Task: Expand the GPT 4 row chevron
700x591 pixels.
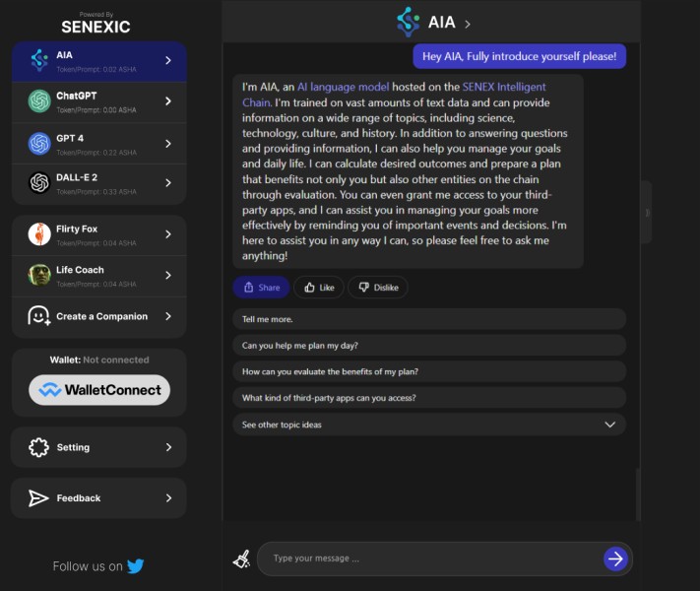Action: pos(167,144)
